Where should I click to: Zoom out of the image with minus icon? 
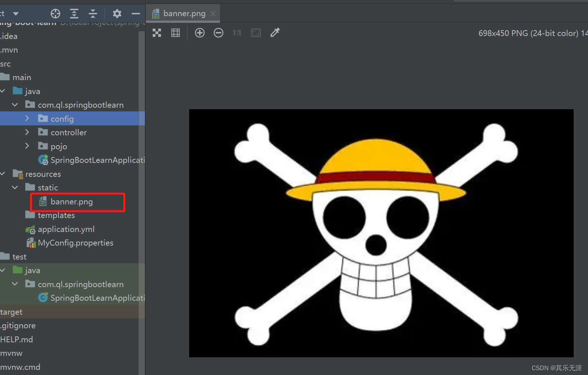click(x=219, y=33)
